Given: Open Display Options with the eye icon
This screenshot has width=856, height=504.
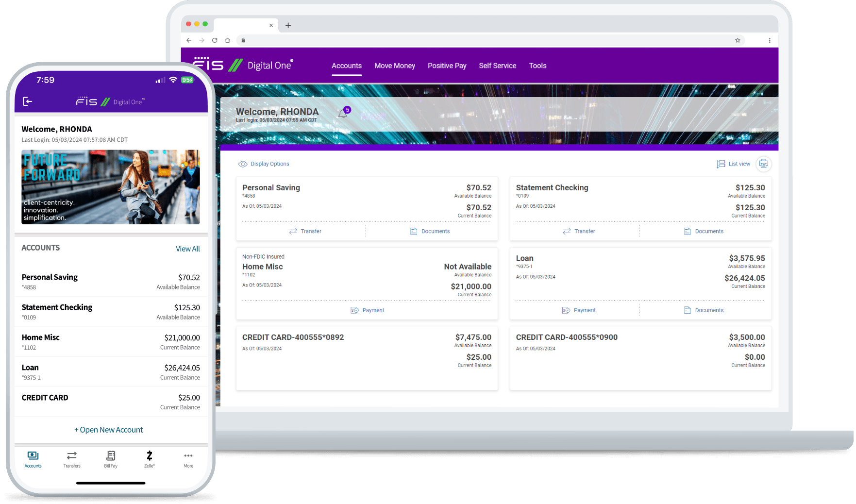Looking at the screenshot, I should click(263, 164).
